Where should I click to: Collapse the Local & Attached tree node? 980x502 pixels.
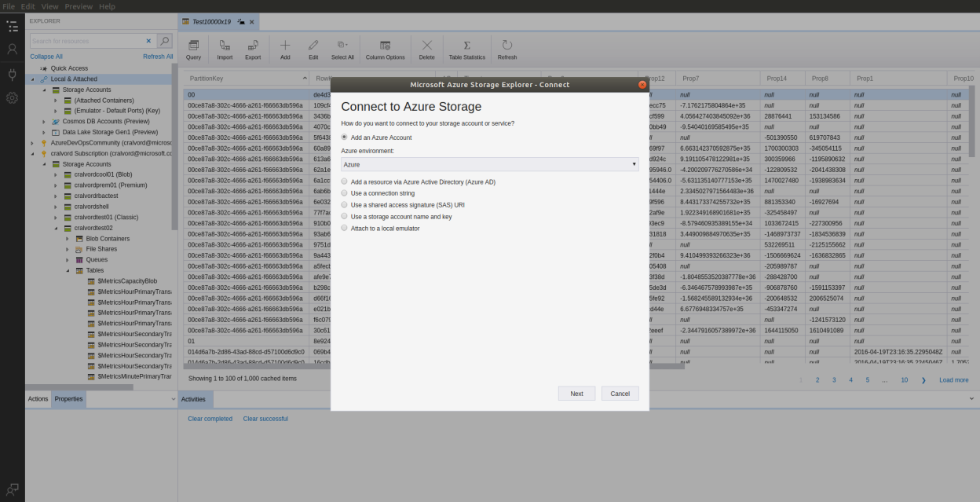33,79
